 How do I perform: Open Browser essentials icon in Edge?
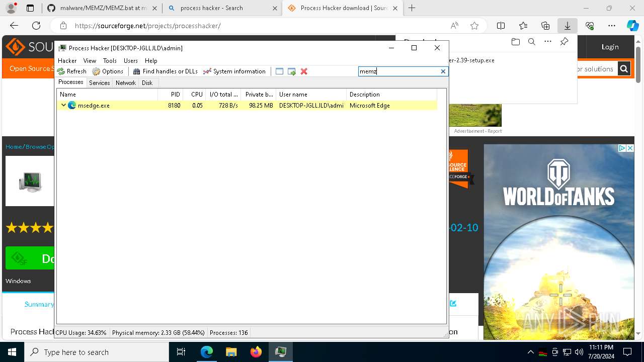click(590, 26)
